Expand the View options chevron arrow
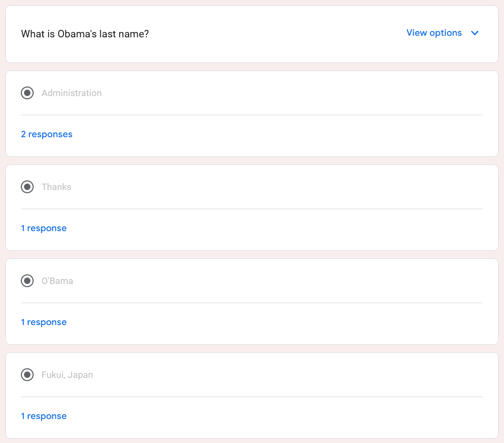The width and height of the screenshot is (504, 443). click(x=475, y=33)
